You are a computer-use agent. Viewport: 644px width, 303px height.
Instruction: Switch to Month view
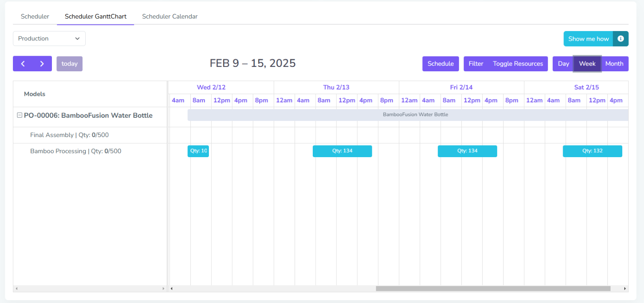[x=614, y=64]
